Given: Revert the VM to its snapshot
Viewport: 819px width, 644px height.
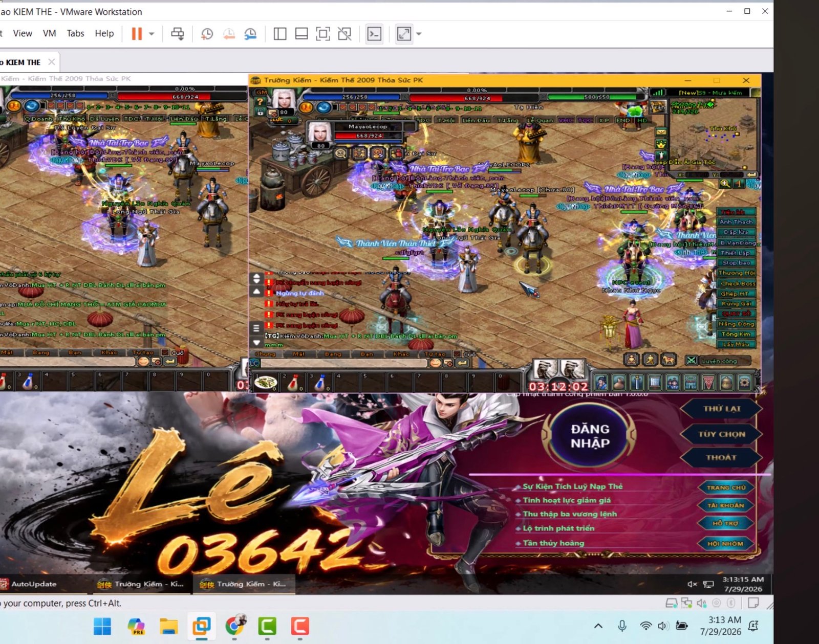Looking at the screenshot, I should point(229,34).
